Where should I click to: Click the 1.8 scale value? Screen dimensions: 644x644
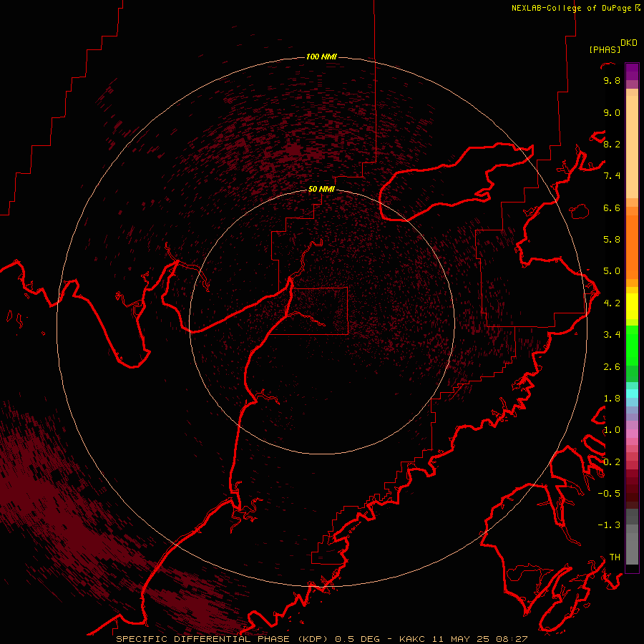click(x=612, y=399)
